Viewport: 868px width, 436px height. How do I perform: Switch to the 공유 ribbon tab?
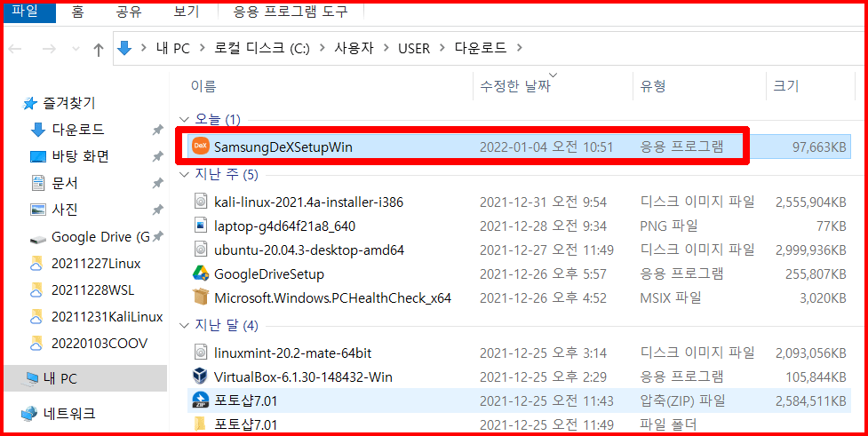pos(129,12)
